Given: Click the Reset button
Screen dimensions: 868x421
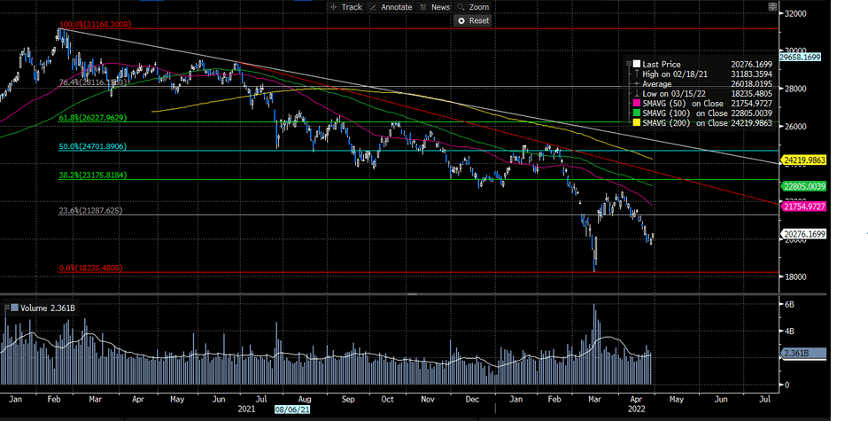Looking at the screenshot, I should point(473,20).
